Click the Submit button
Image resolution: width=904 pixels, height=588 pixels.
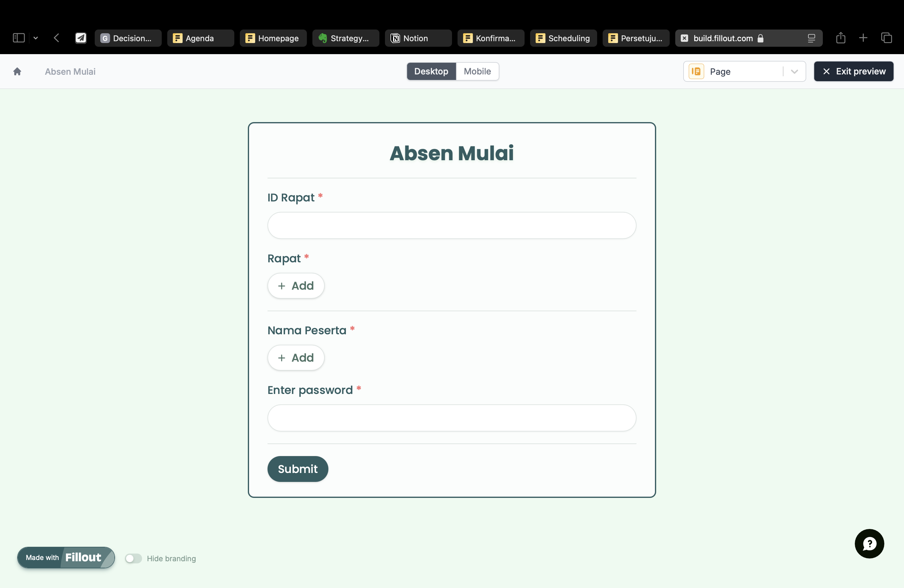tap(298, 469)
